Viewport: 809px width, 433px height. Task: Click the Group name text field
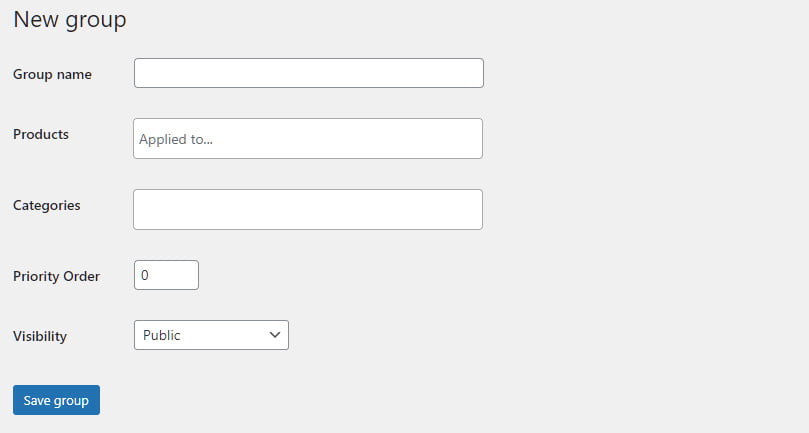pyautogui.click(x=309, y=73)
